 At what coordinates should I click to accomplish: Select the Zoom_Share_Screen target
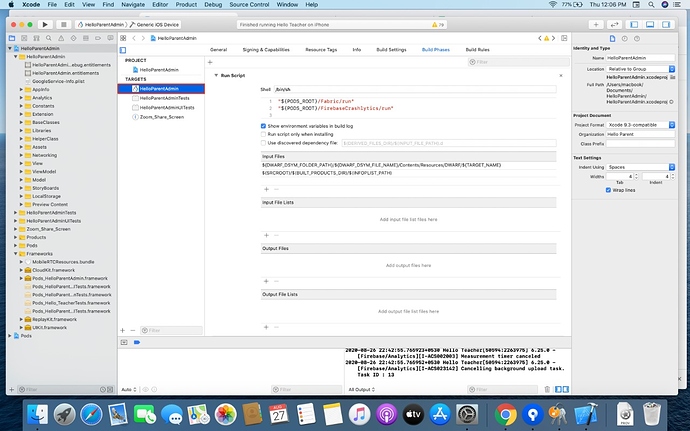coord(161,118)
